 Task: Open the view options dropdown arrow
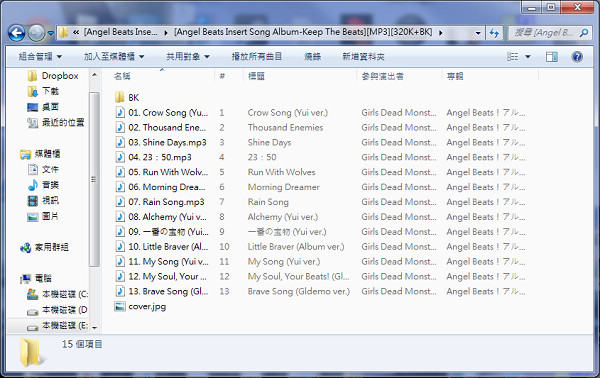point(528,57)
